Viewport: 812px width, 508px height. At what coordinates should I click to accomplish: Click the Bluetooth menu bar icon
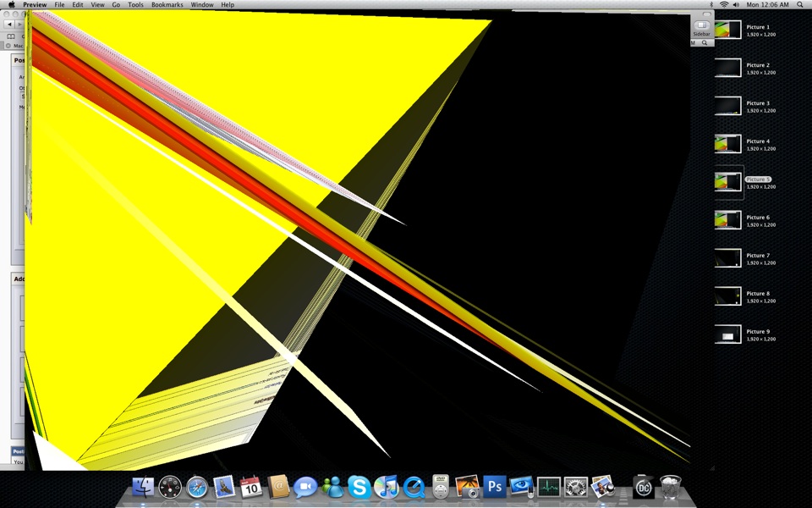pos(711,4)
